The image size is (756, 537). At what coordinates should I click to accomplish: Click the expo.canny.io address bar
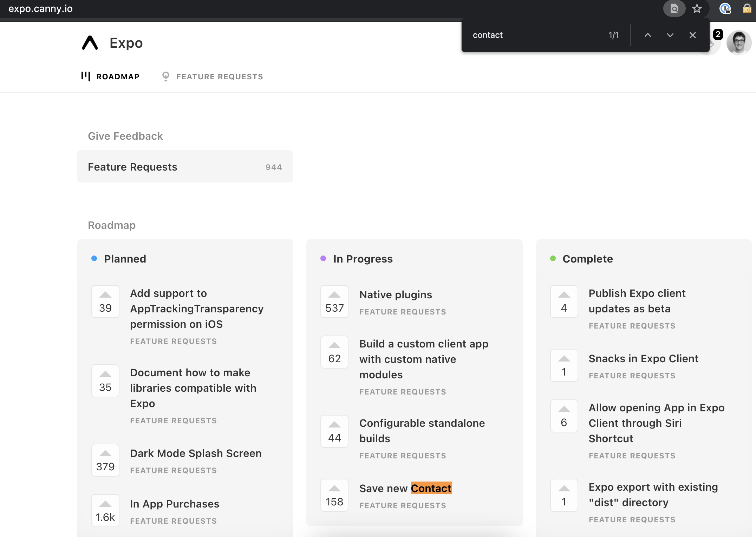41,8
